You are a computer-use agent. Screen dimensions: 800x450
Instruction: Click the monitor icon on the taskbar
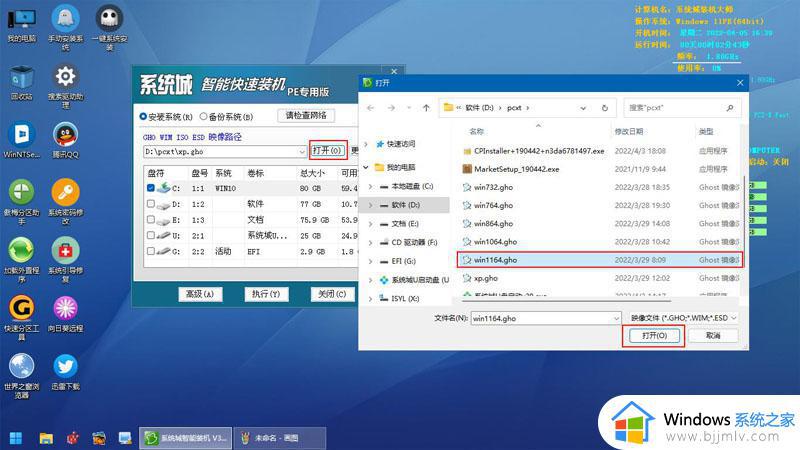tap(124, 438)
